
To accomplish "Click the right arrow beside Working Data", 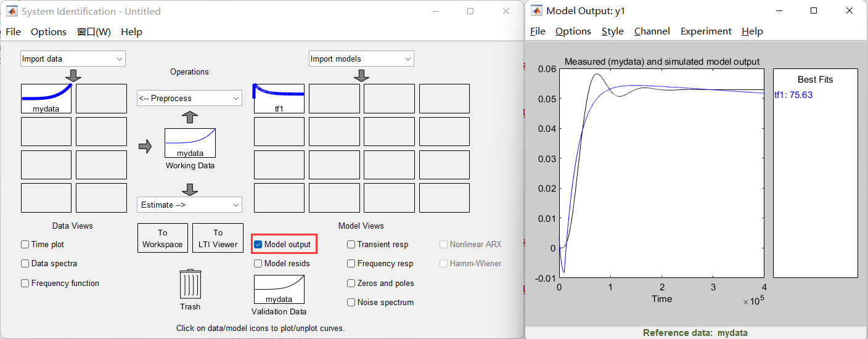I will [145, 147].
